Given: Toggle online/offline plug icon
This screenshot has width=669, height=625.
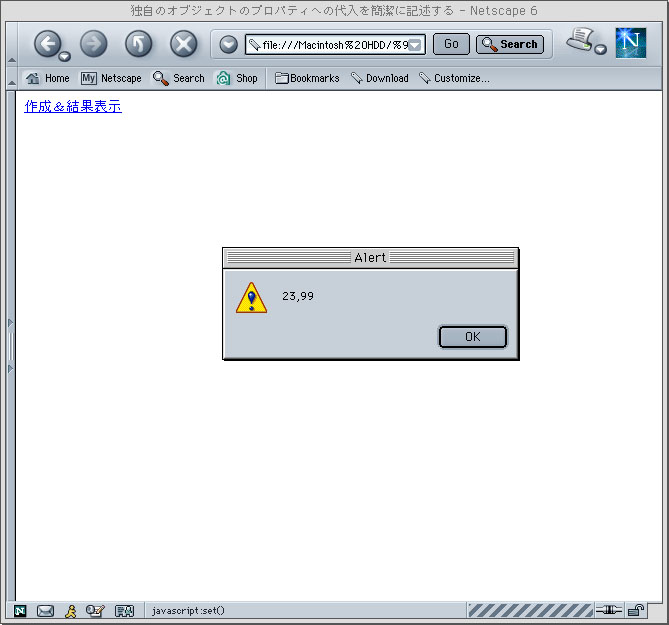Looking at the screenshot, I should click(609, 610).
